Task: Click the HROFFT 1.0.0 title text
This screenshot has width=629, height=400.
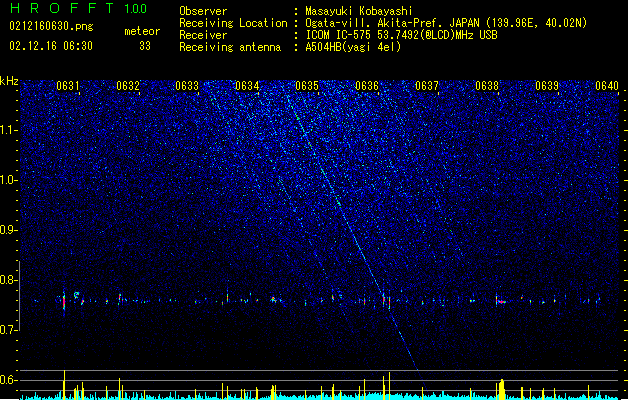Action: tap(79, 8)
